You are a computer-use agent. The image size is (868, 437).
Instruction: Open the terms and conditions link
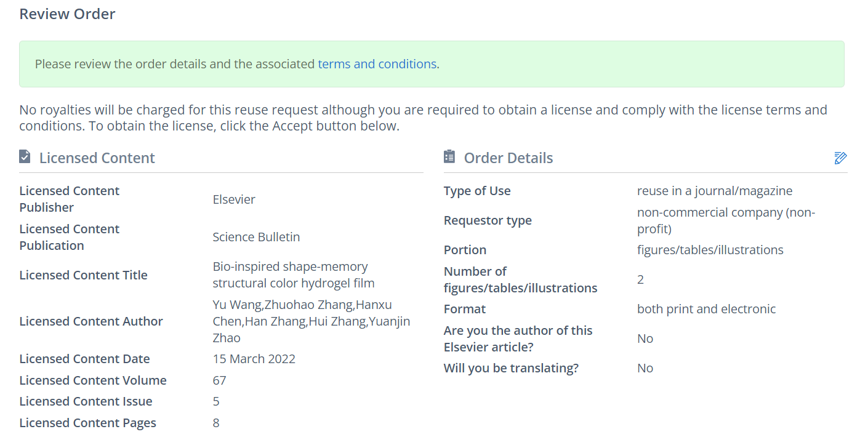(x=377, y=64)
